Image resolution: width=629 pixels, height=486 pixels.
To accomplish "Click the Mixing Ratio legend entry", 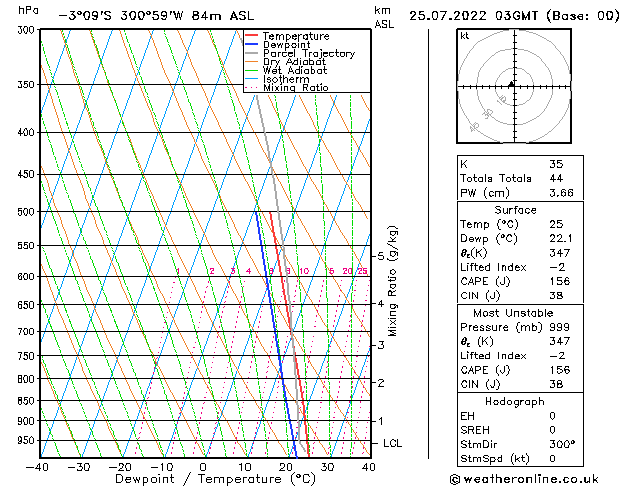I will 287,87.
